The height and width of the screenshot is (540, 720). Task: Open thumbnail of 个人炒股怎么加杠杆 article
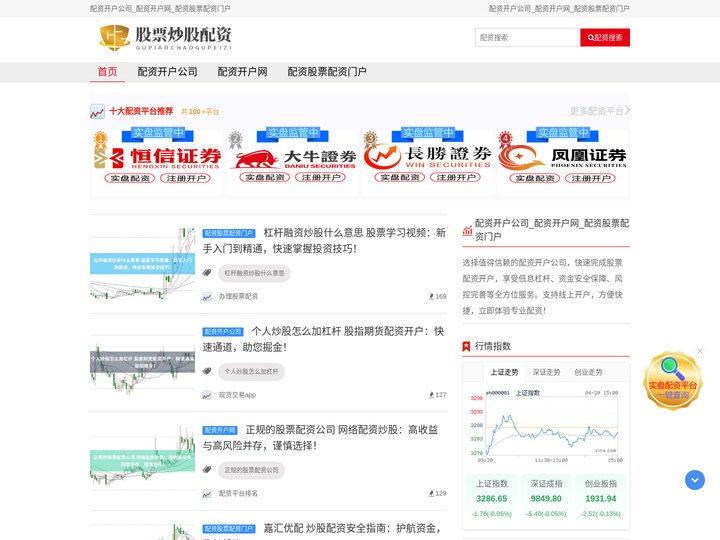pyautogui.click(x=142, y=362)
